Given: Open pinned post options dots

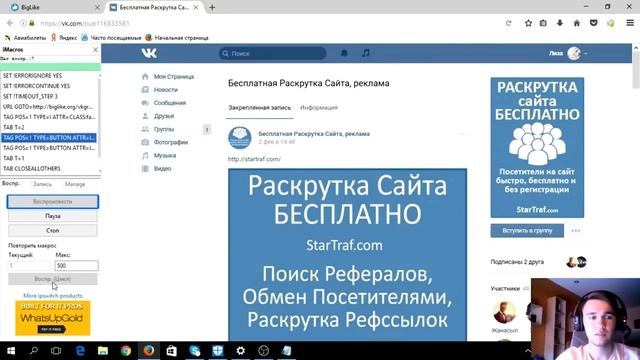Looking at the screenshot, I should coord(462,134).
